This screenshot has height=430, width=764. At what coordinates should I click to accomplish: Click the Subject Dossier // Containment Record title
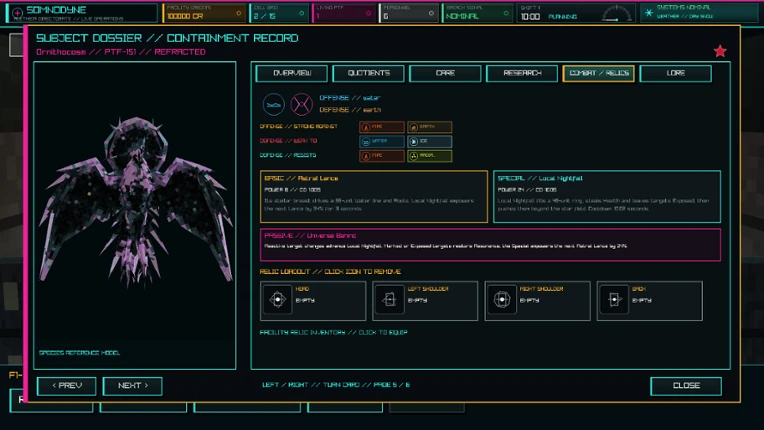click(x=167, y=38)
